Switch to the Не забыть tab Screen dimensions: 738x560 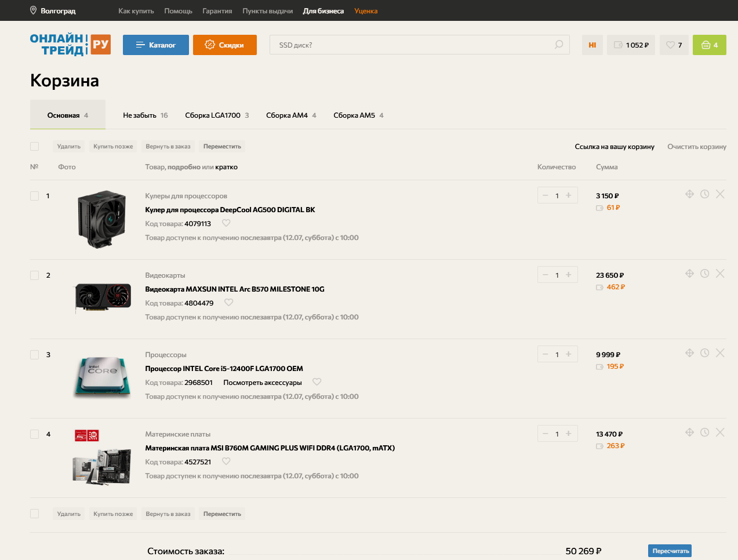pos(145,115)
